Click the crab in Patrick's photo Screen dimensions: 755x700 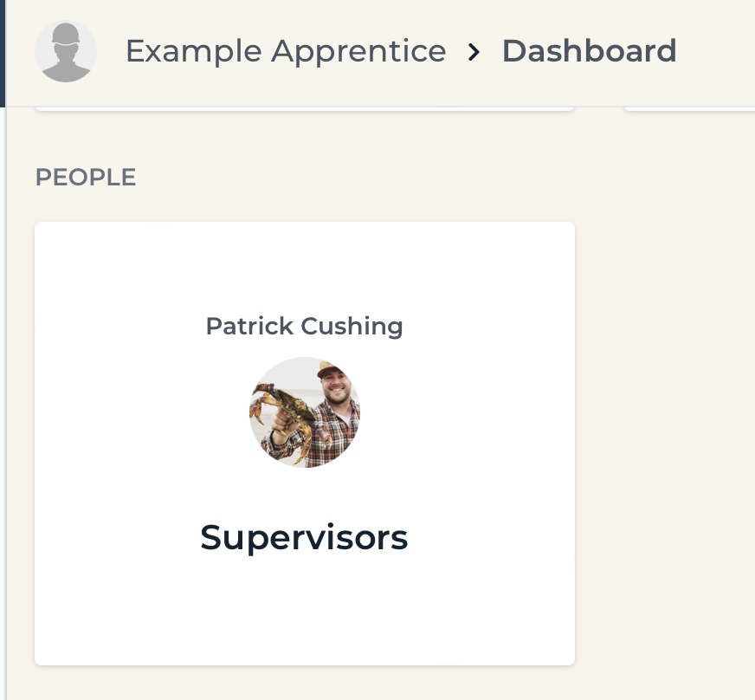pyautogui.click(x=281, y=410)
